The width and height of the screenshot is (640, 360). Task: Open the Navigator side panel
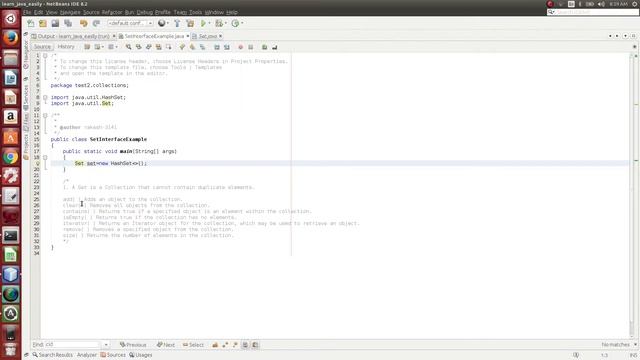click(26, 54)
